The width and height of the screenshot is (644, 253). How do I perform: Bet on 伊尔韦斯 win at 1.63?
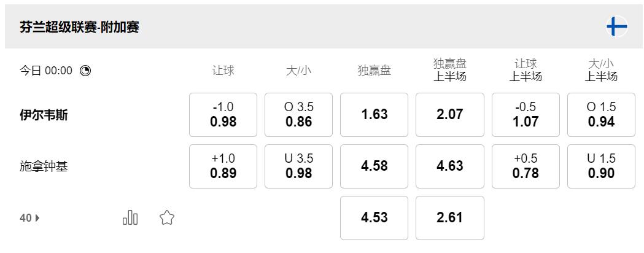[x=374, y=114]
